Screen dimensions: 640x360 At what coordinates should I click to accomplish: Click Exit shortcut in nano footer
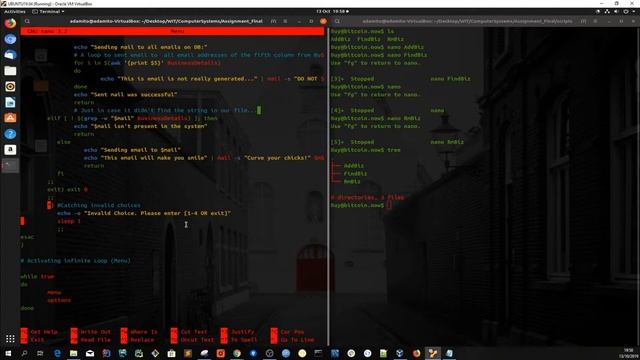tap(33, 340)
